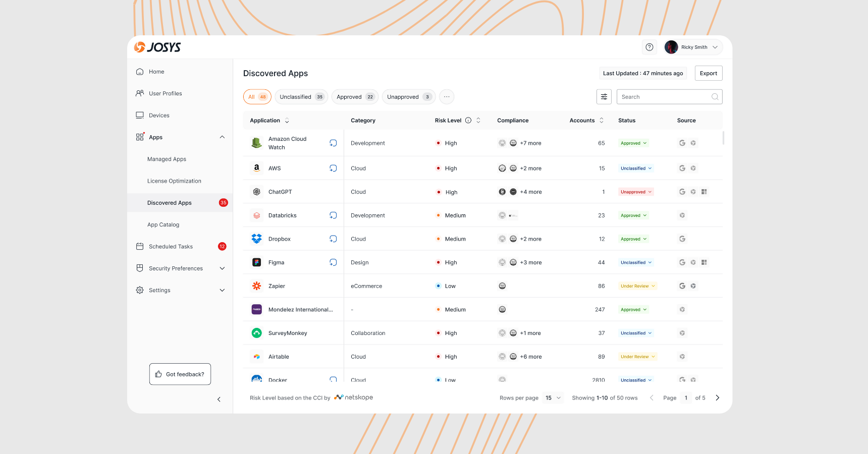The image size is (868, 454).
Task: Open Discovered Apps in the sidebar
Action: click(180, 203)
